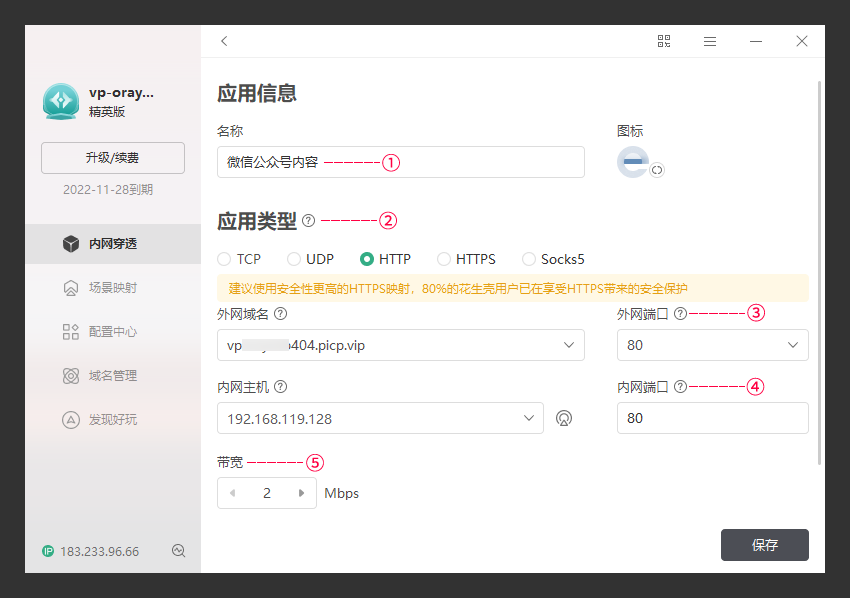Open the 外网端口 dropdown showing 80

tap(793, 345)
